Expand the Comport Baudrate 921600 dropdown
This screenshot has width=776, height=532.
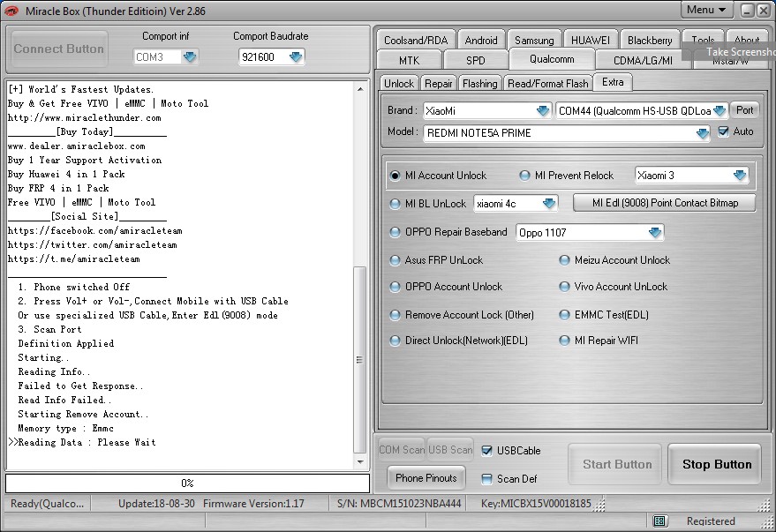[296, 56]
